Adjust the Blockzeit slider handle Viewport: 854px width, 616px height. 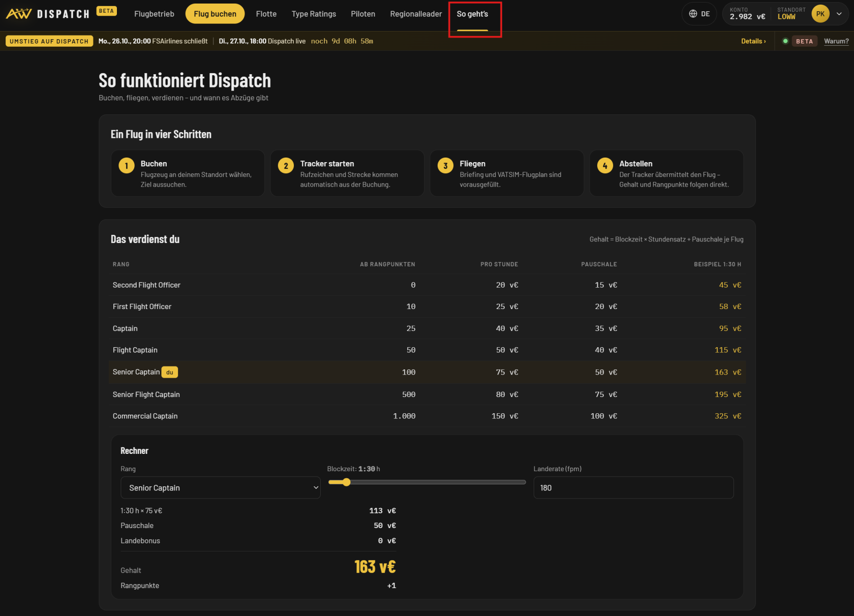(x=346, y=482)
